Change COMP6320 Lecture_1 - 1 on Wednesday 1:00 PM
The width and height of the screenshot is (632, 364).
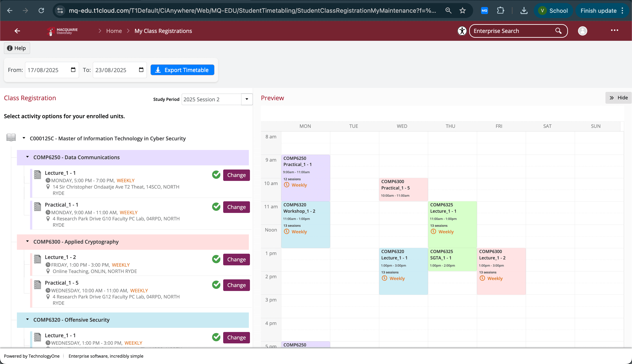point(236,337)
